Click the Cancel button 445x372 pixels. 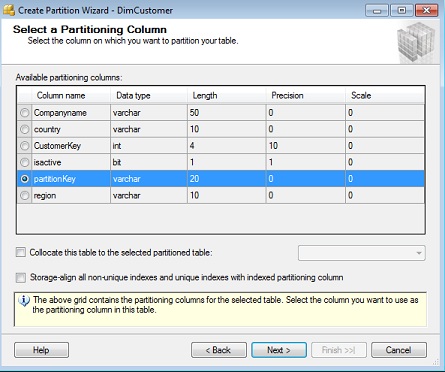click(x=399, y=350)
